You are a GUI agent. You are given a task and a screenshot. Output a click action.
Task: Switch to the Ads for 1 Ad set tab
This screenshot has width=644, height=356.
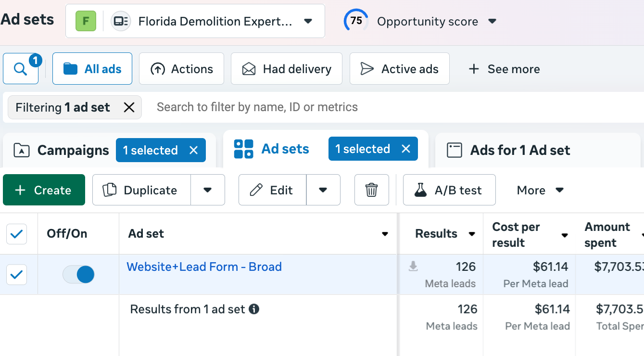519,151
